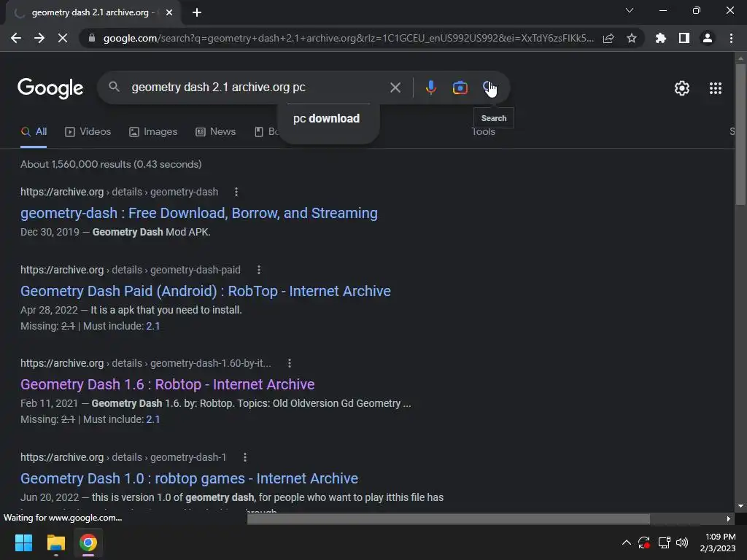Screen dimensions: 747x560
Task: Switch to Images results
Action: click(153, 132)
